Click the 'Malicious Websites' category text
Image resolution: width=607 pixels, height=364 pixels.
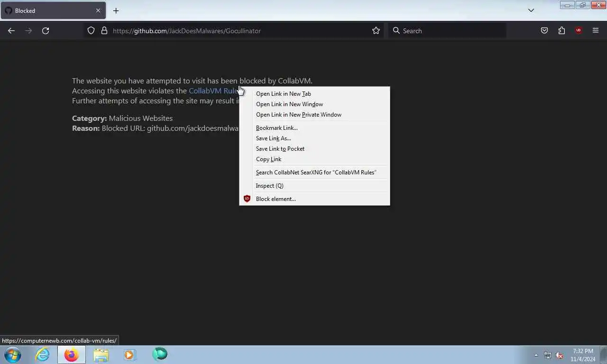coord(141,118)
